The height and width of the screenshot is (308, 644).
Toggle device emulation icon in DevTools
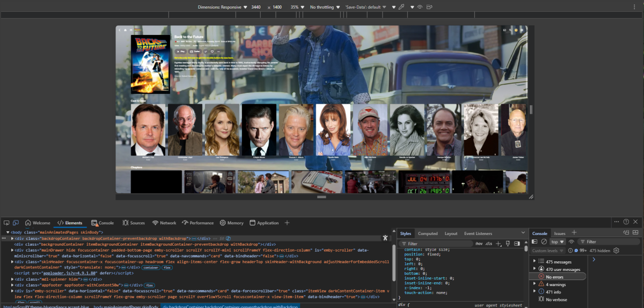tap(16, 223)
